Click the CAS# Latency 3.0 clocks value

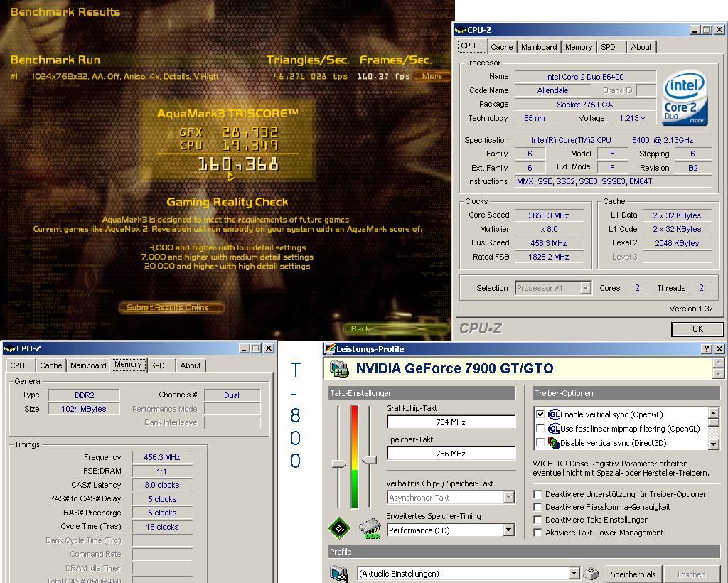pos(162,485)
